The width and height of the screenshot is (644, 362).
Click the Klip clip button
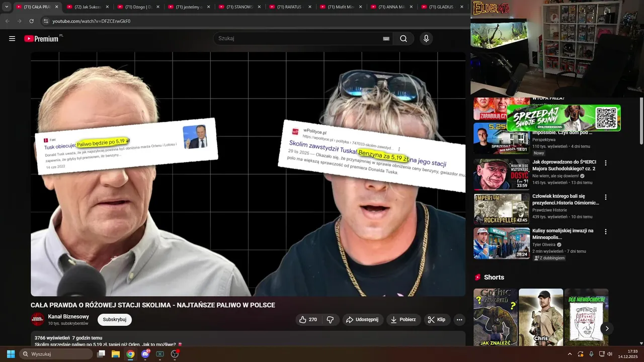coord(437,319)
